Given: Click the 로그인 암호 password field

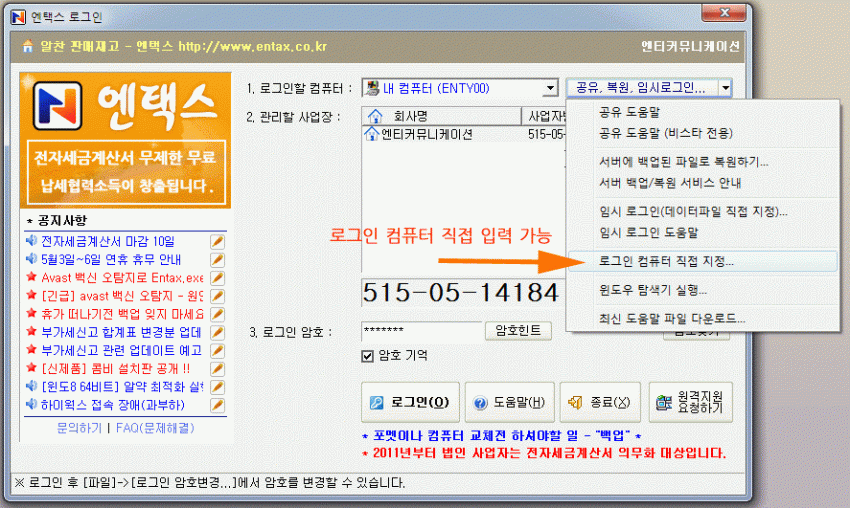Looking at the screenshot, I should [422, 331].
